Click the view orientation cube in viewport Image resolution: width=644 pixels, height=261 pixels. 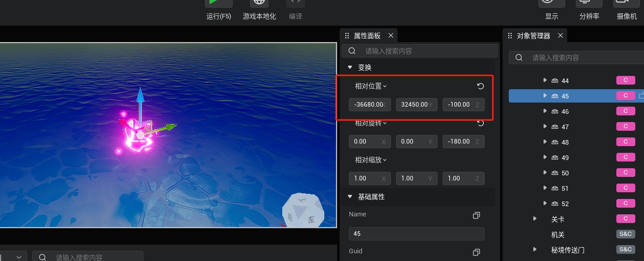coord(303,210)
